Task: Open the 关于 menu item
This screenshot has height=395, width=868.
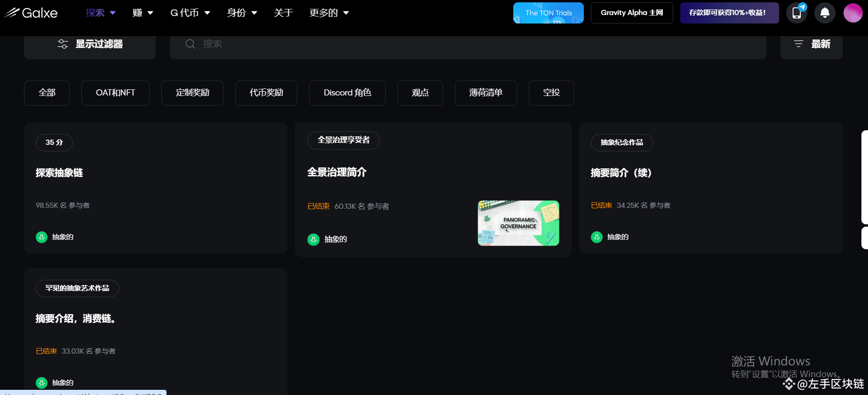Action: [283, 13]
